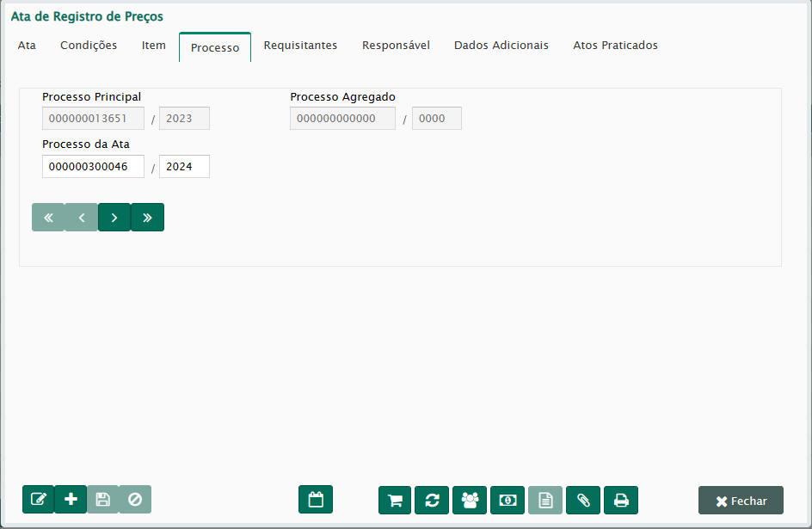The image size is (812, 529).
Task: Switch to the Ata tab
Action: 27,46
